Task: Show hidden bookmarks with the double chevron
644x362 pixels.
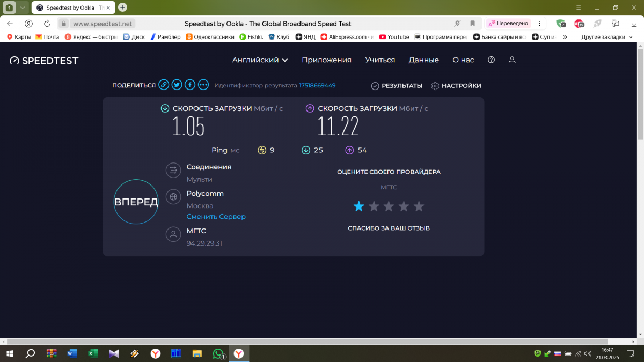Action: pos(565,37)
